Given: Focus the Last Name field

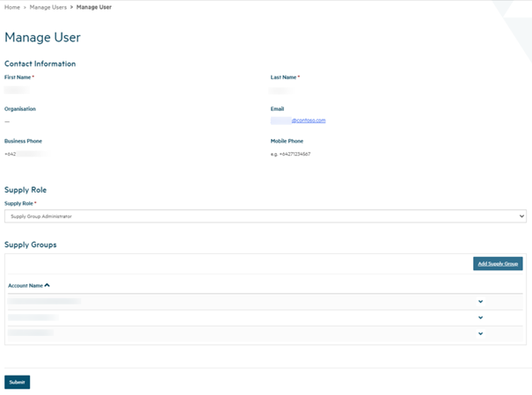Looking at the screenshot, I should pyautogui.click(x=281, y=90).
